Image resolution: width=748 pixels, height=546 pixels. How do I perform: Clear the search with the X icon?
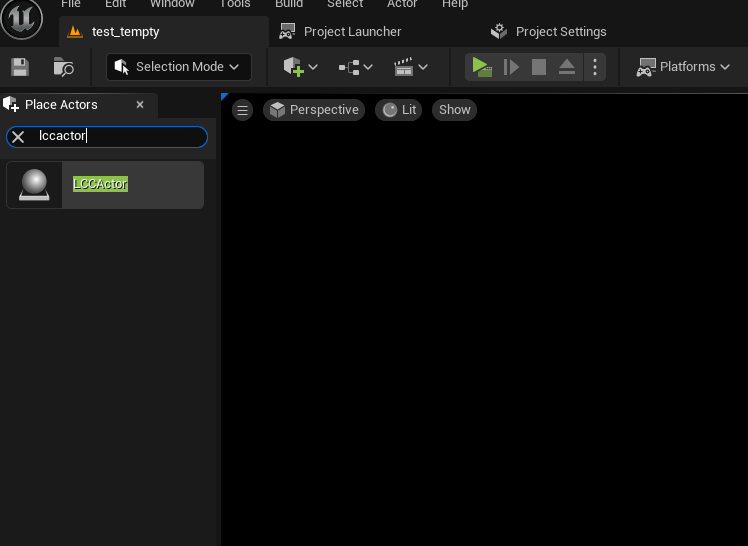click(18, 137)
